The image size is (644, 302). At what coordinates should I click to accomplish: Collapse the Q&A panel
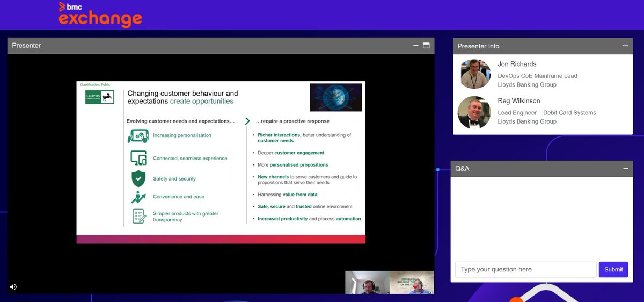pyautogui.click(x=625, y=169)
